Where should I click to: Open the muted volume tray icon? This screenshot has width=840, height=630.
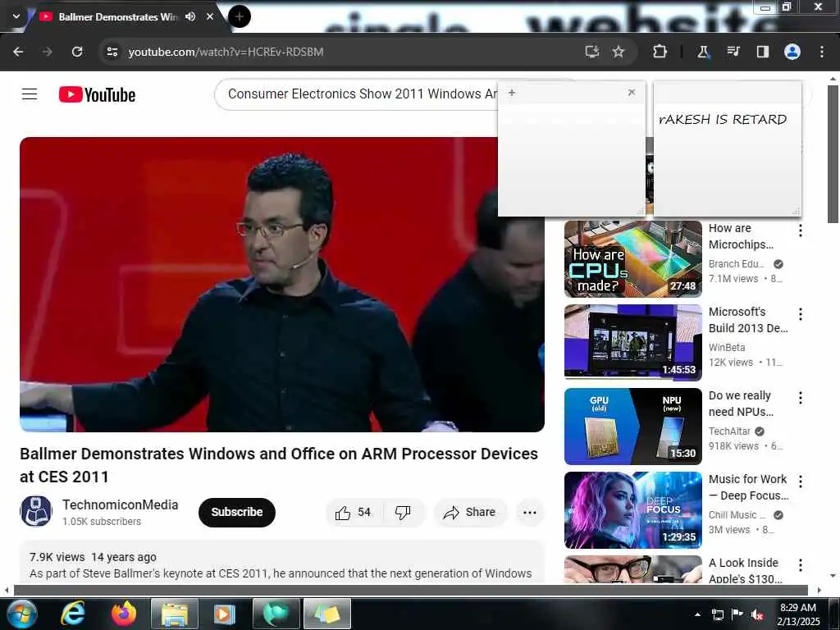point(757,614)
